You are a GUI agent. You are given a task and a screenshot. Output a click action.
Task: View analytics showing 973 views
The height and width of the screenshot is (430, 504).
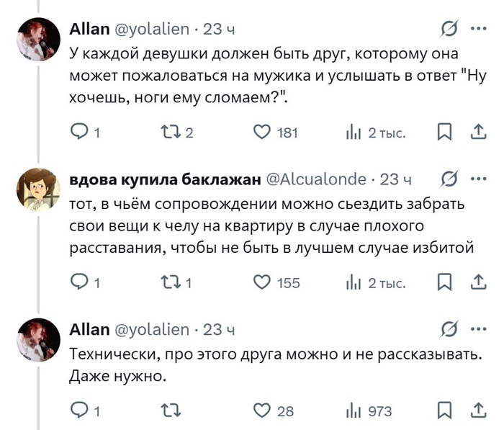[x=369, y=411]
